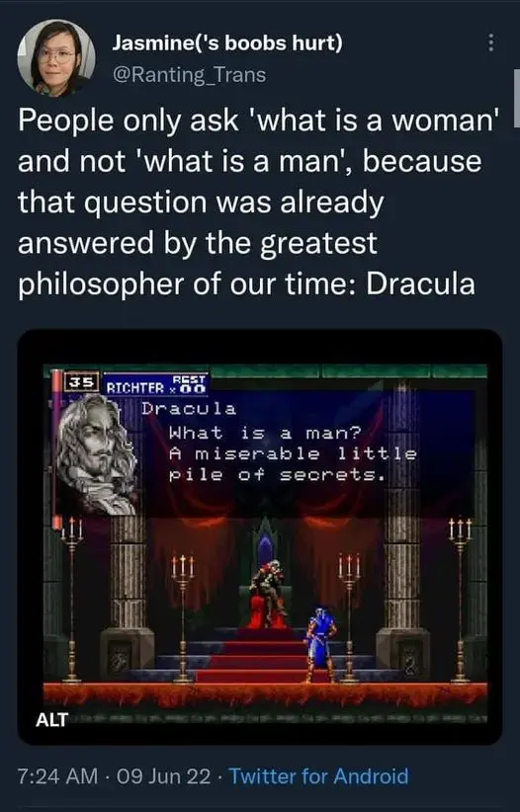Image resolution: width=520 pixels, height=812 pixels.
Task: Click the RICHTER REST lives label
Action: tap(156, 384)
